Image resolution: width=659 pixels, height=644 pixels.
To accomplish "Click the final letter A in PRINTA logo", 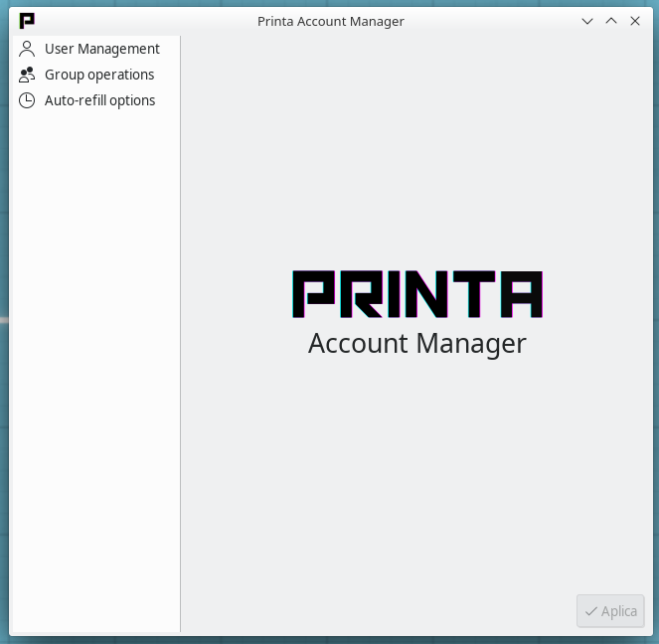I will tap(520, 294).
